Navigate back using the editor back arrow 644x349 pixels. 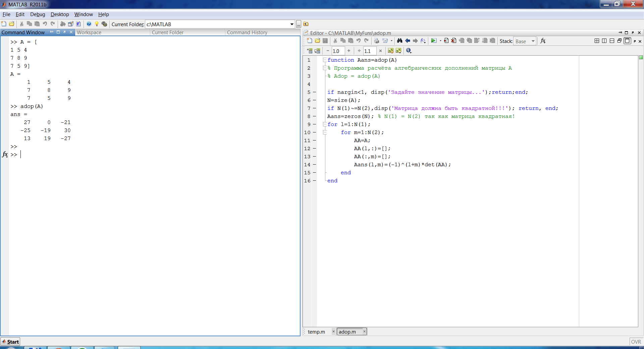[x=408, y=41]
